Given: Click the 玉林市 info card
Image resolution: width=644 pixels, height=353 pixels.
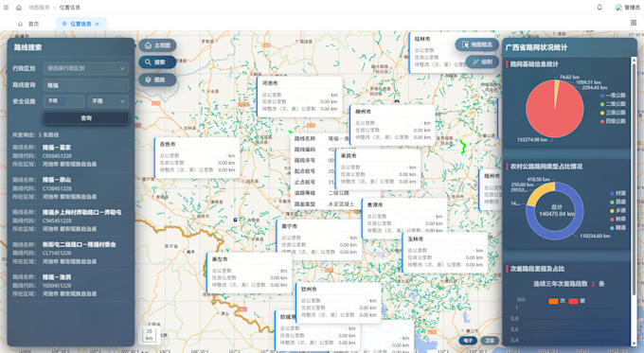Looking at the screenshot, I should click(x=445, y=253).
